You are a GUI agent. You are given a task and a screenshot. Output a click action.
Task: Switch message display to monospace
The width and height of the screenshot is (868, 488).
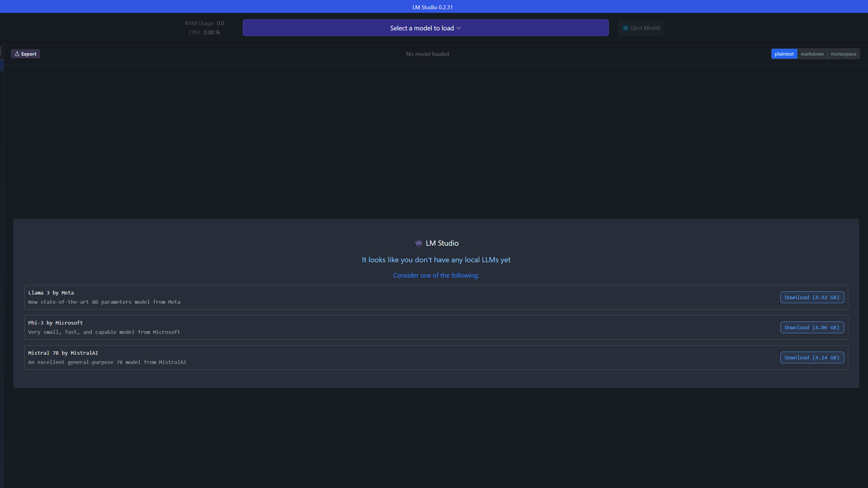(x=843, y=54)
